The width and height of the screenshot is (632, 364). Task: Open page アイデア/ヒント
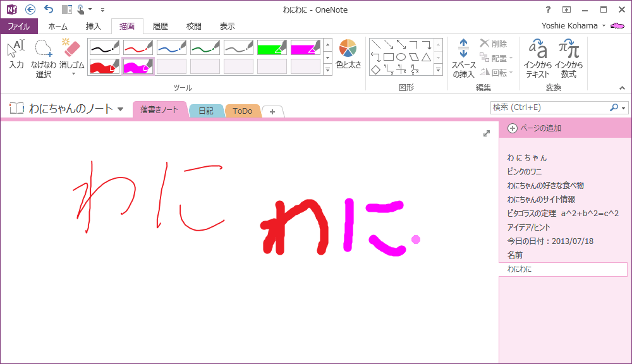coord(528,227)
